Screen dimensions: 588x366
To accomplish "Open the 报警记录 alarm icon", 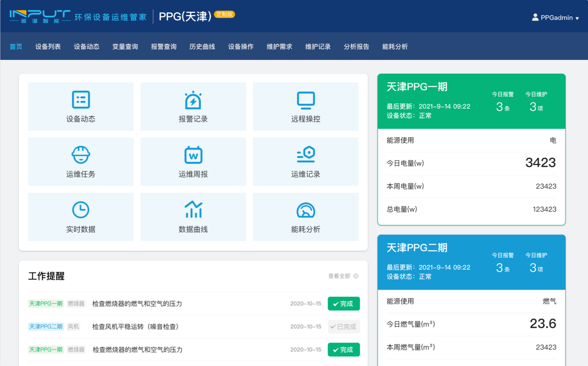I will click(x=193, y=100).
